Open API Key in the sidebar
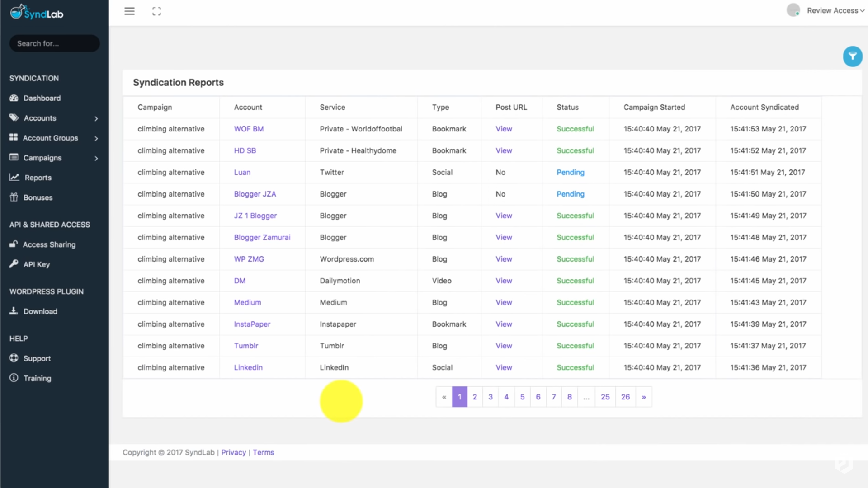This screenshot has width=868, height=488. (x=29, y=264)
